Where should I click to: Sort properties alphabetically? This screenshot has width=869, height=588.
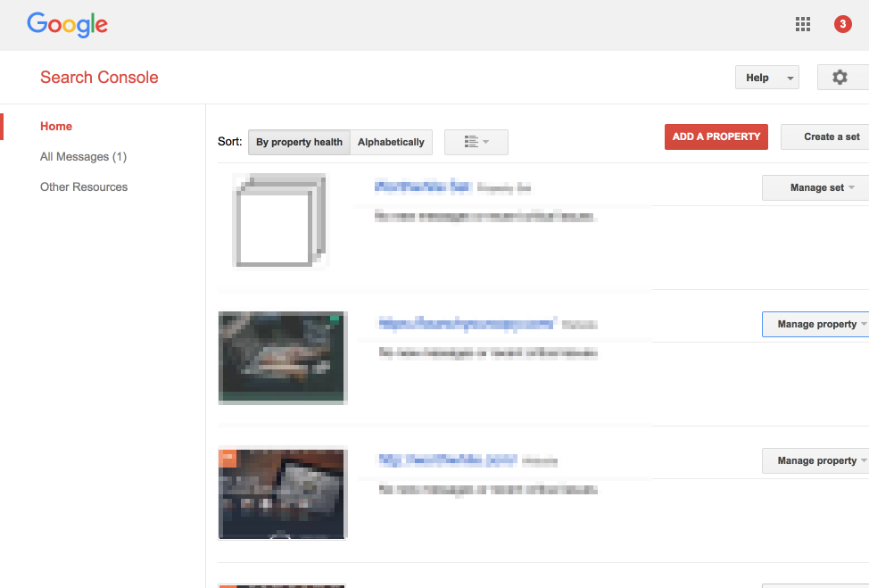pyautogui.click(x=391, y=143)
